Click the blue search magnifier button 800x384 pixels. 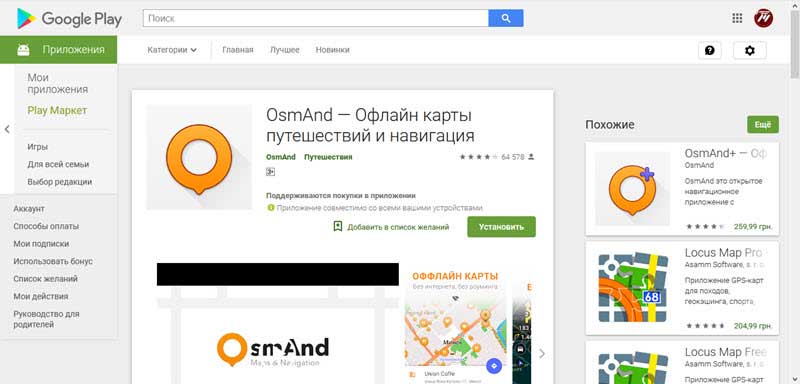tap(506, 18)
